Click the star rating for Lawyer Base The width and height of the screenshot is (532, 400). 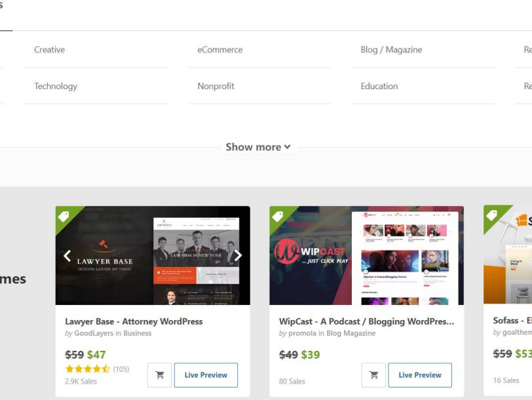coord(87,369)
